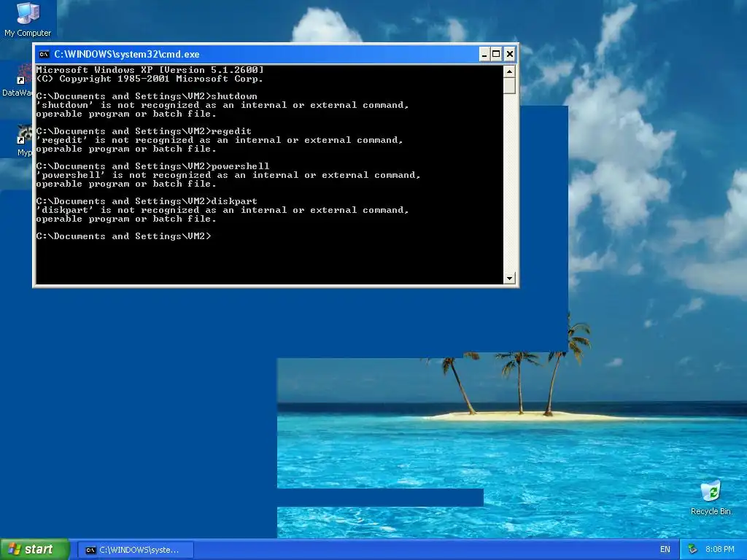The width and height of the screenshot is (747, 560).
Task: Open the My Computer desktop icon
Action: click(x=28, y=19)
